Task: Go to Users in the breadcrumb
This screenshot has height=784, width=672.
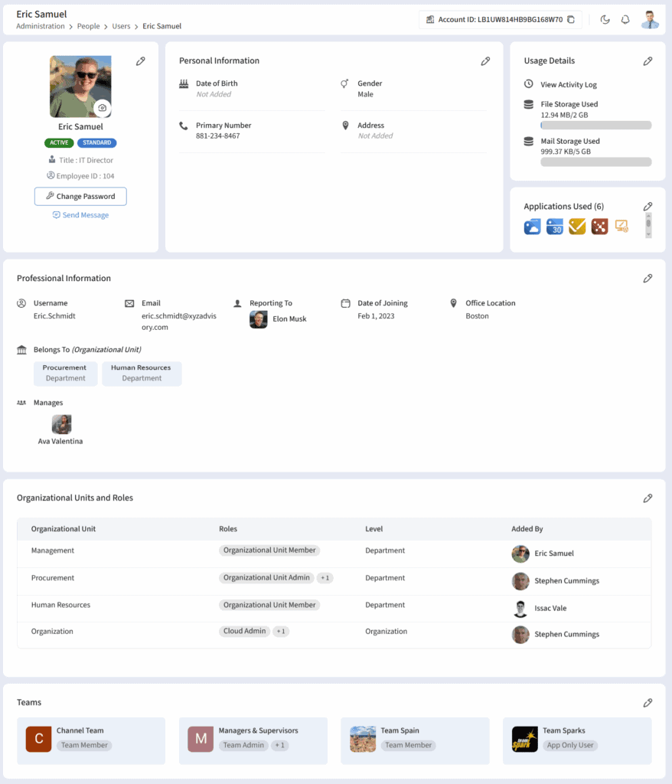Action: 121,26
